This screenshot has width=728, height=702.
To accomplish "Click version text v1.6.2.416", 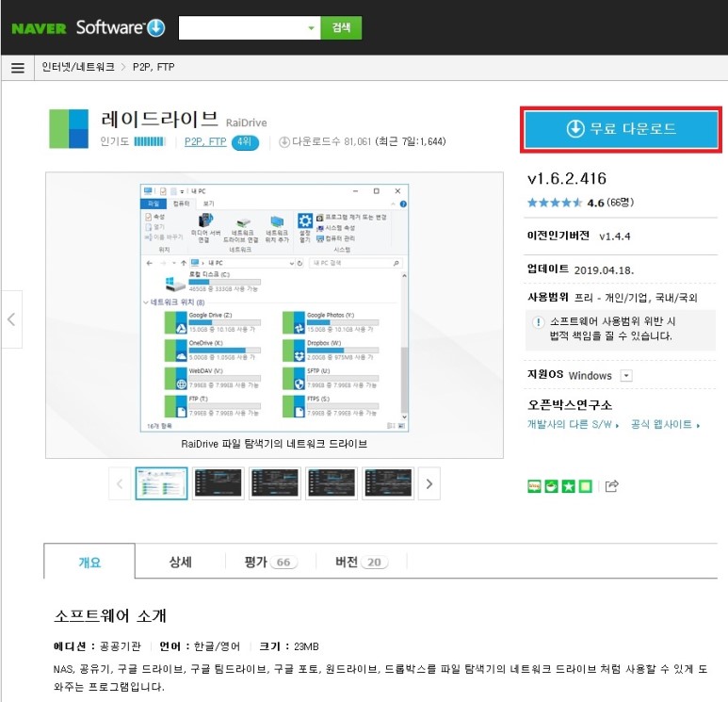I will click(x=567, y=179).
